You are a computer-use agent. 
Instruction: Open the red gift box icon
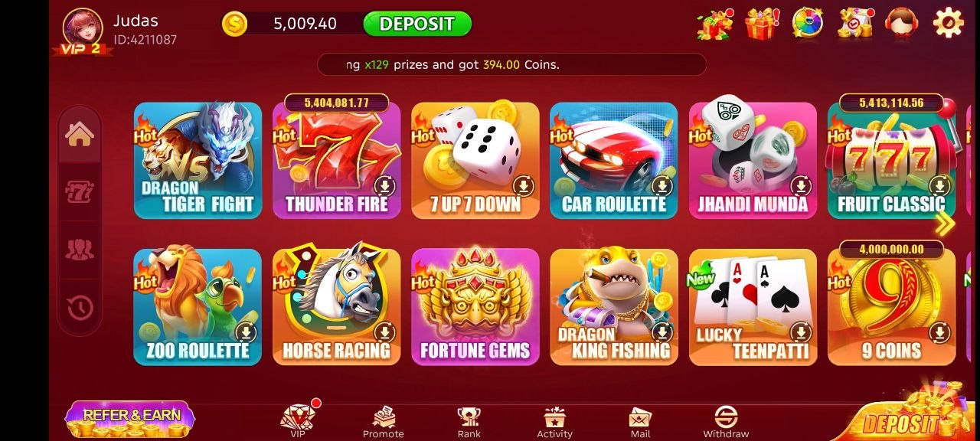click(x=762, y=23)
